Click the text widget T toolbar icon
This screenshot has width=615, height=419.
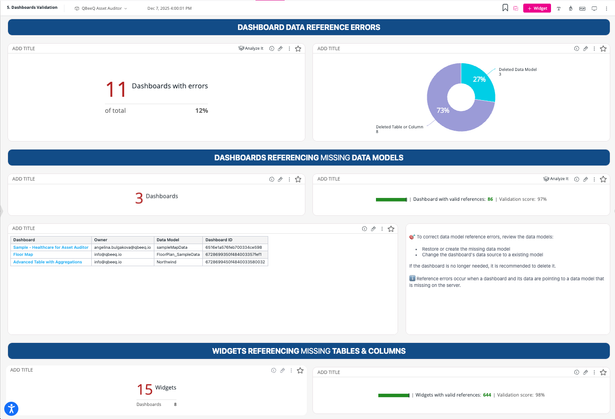557,7
